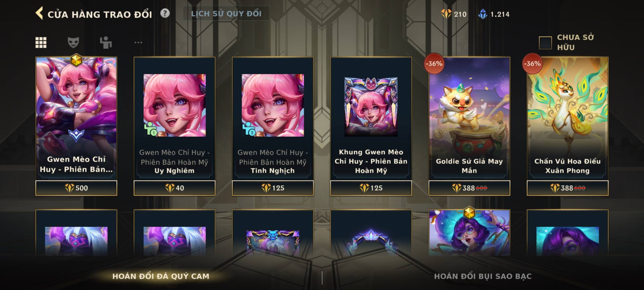Switch to Hoán Đổi Đá Quý Cam tab
Screen dimensions: 644x290
[x=161, y=276]
